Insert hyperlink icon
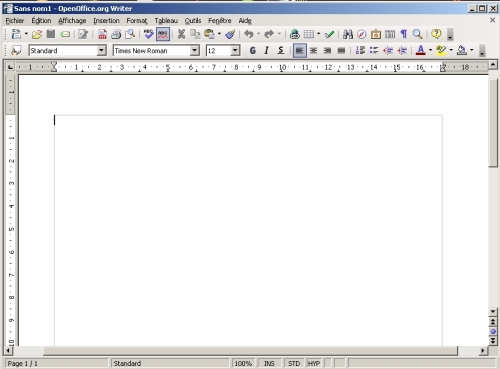 tap(294, 34)
